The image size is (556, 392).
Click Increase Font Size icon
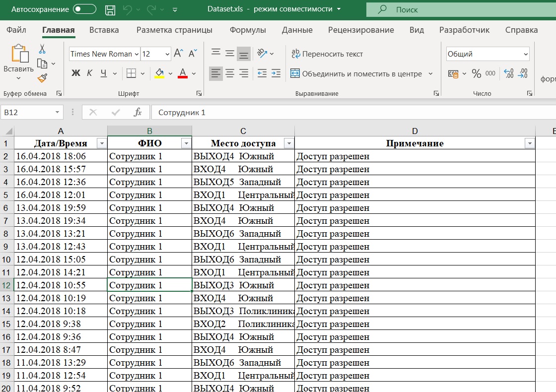click(x=178, y=54)
